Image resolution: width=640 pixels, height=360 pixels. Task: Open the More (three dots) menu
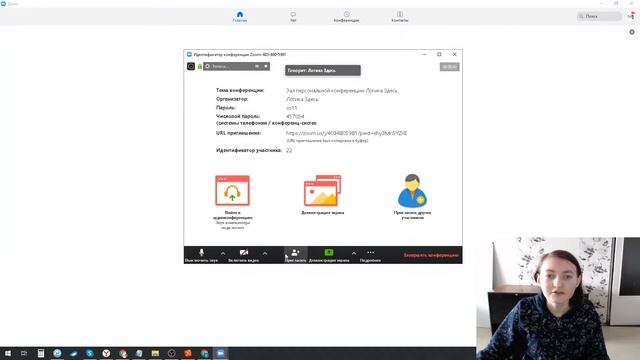(x=370, y=255)
